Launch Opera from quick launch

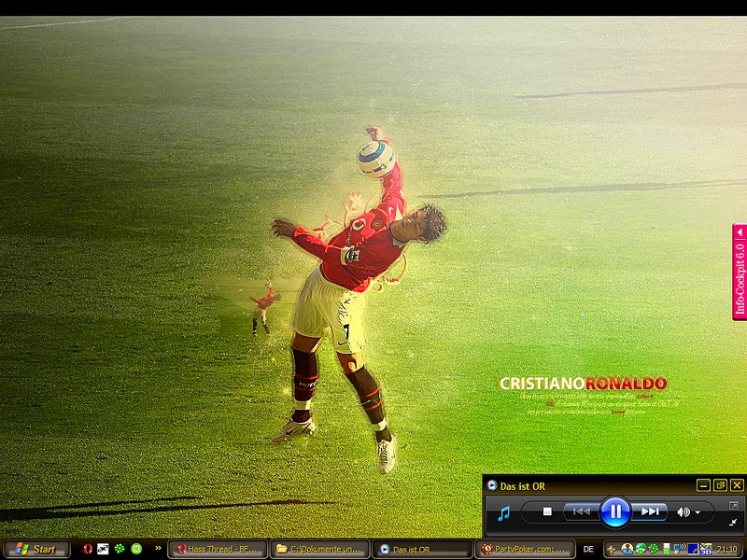(88, 549)
